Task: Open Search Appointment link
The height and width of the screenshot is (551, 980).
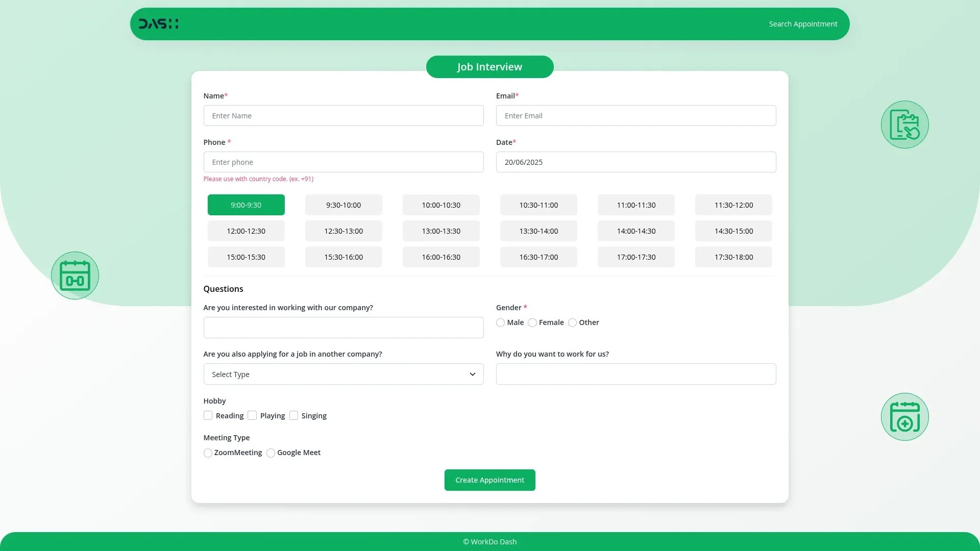Action: click(803, 24)
